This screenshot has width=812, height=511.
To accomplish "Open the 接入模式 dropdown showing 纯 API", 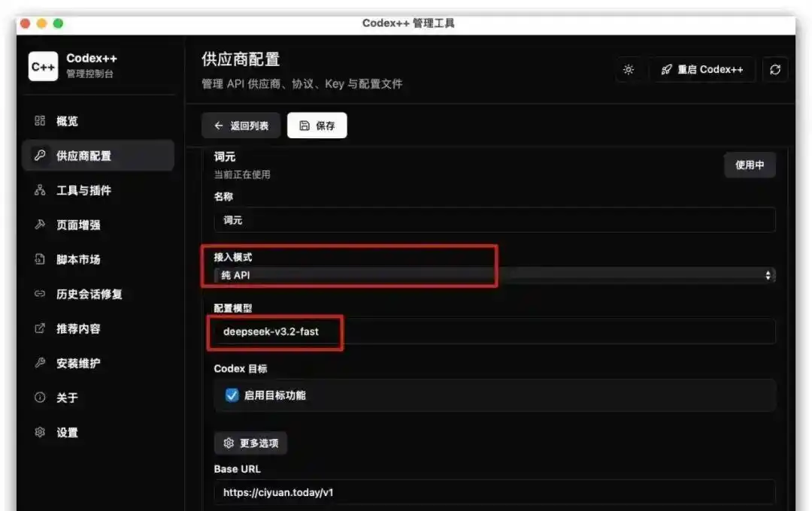I will [495, 275].
